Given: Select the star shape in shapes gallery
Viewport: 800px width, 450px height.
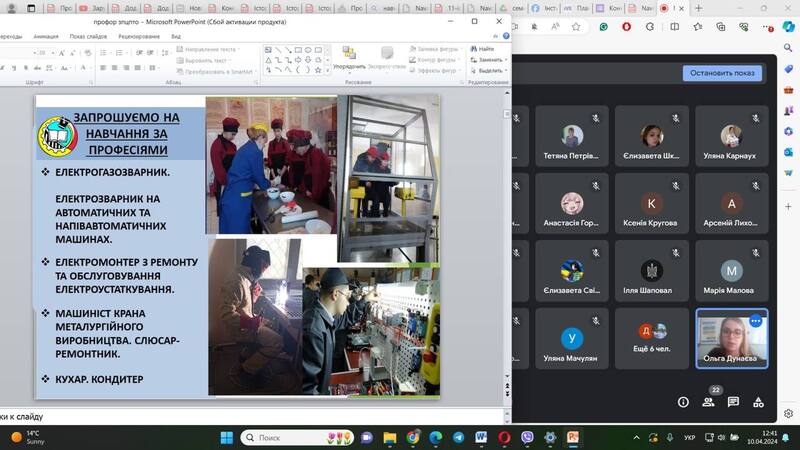Looking at the screenshot, I should click(318, 70).
